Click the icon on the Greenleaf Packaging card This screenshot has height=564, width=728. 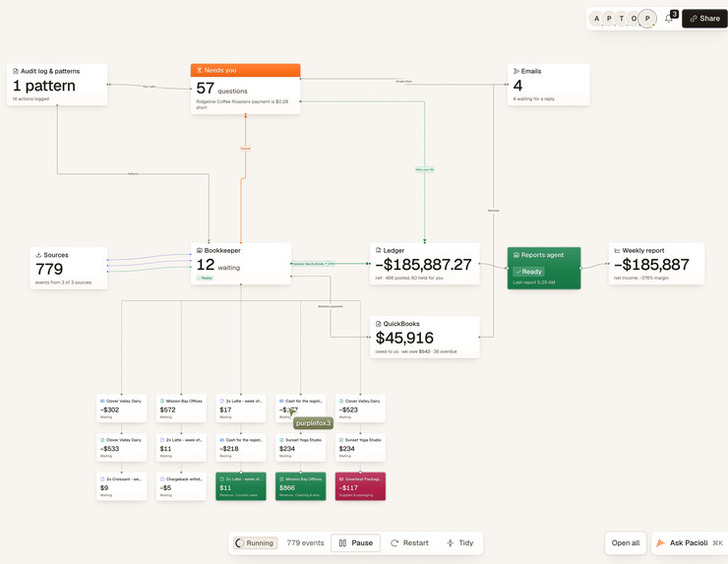(341, 479)
